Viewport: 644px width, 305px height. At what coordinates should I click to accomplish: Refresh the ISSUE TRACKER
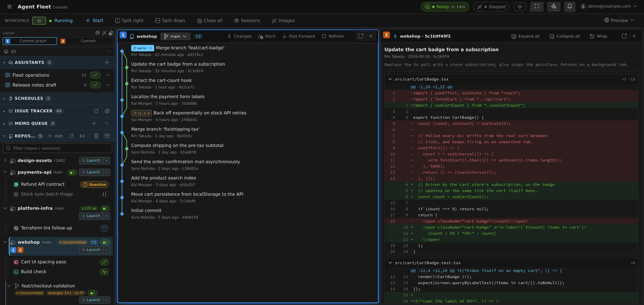(96, 111)
